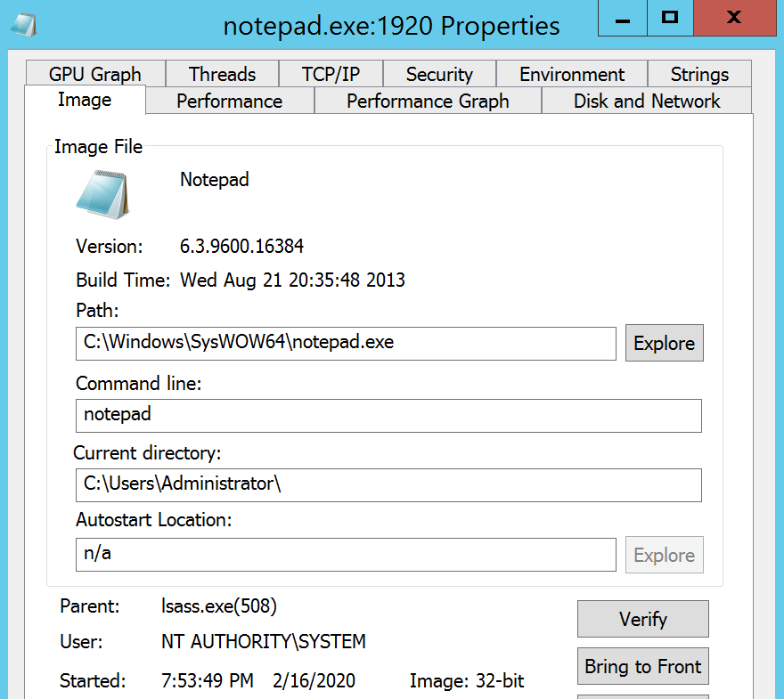Image resolution: width=784 pixels, height=699 pixels.
Task: Click the Notepad icon in title bar
Action: click(25, 24)
